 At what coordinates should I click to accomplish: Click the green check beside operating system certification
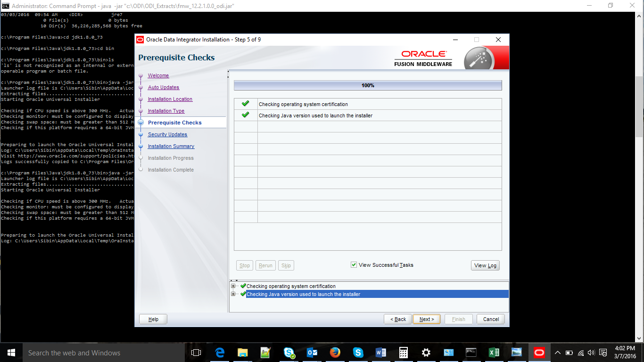(x=245, y=103)
